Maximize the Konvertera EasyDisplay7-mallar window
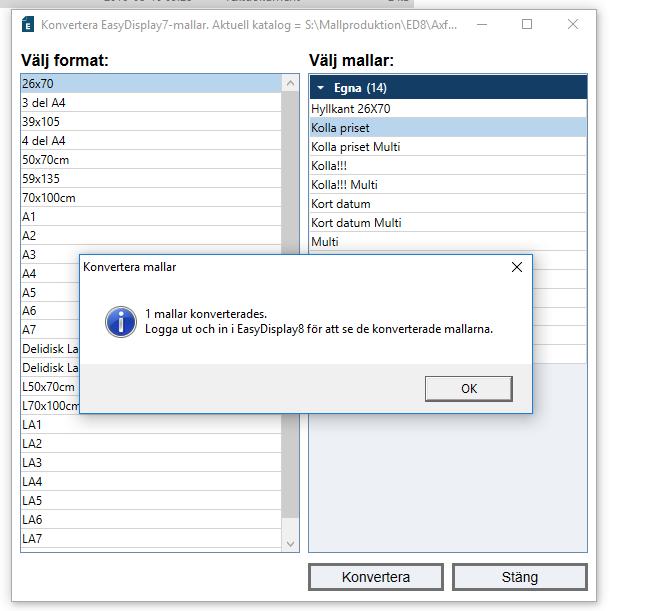The height and width of the screenshot is (611, 651). pyautogui.click(x=527, y=24)
